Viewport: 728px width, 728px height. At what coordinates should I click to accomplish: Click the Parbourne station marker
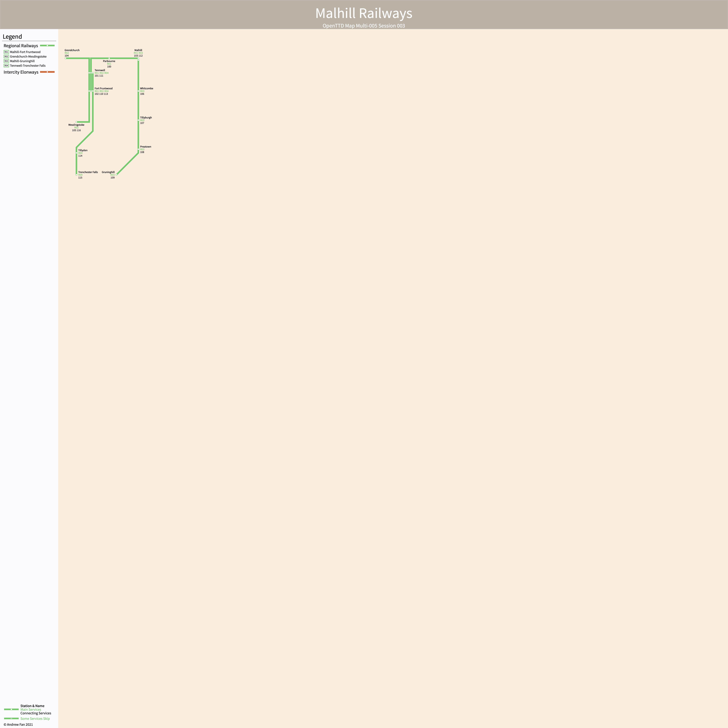(109, 58)
